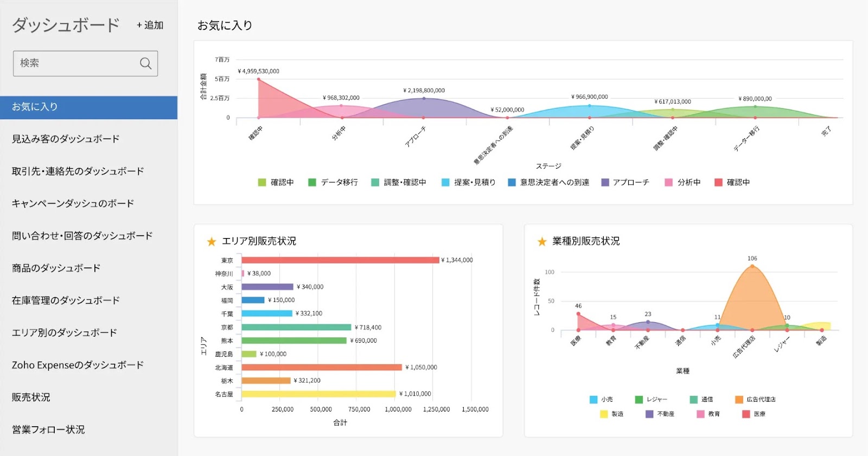Click the 業種別販売状況 chart title

pyautogui.click(x=586, y=241)
